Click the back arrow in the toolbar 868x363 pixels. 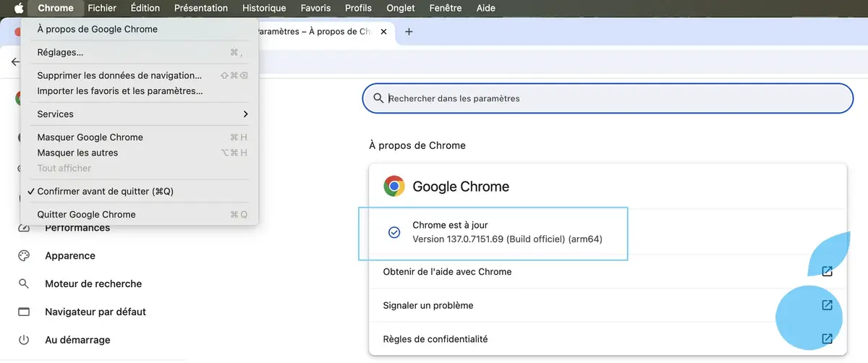[x=16, y=62]
